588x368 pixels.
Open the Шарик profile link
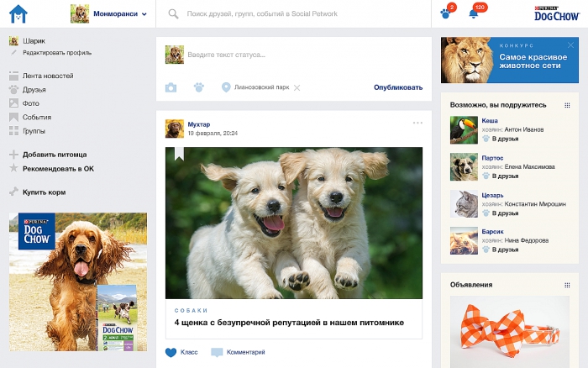coord(34,41)
